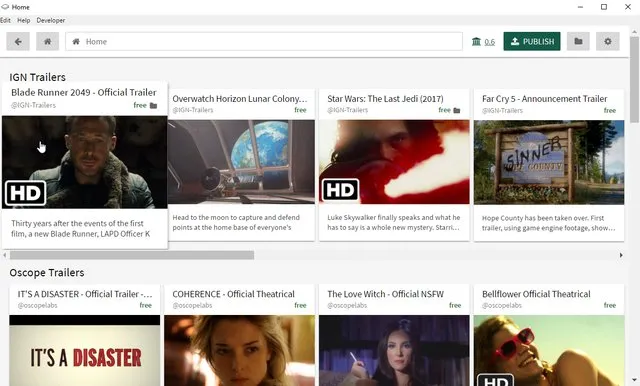Screen dimensions: 640x386
Task: Click horizontal scrollbar thumb under IGN Trailers
Action: point(132,255)
